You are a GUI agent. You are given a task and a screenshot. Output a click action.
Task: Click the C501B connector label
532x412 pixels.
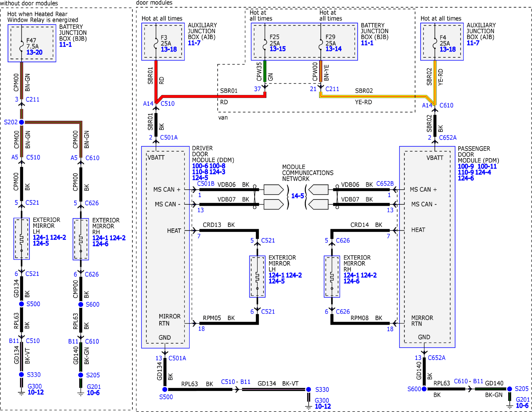pyautogui.click(x=206, y=184)
